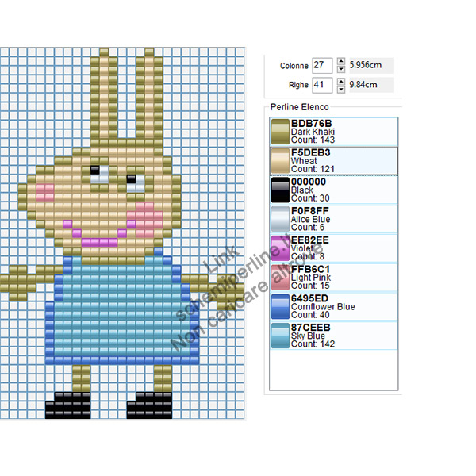The image size is (476, 476).
Task: Click the Righe input field showing 41
Action: pyautogui.click(x=322, y=85)
